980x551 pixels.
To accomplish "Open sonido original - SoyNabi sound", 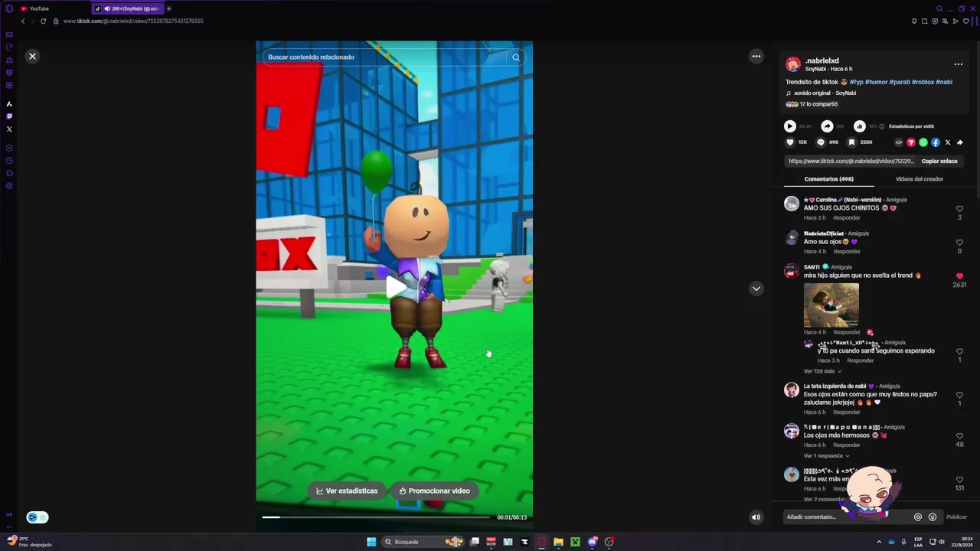I will [x=825, y=93].
